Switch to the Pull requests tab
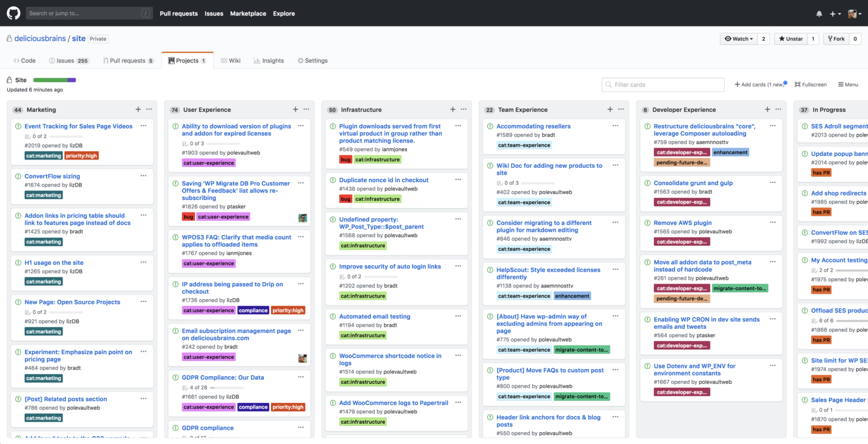This screenshot has width=868, height=444. 129,60
